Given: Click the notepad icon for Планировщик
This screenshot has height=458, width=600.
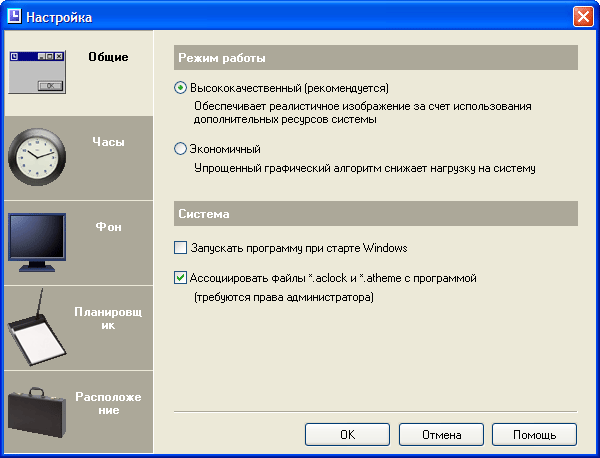Looking at the screenshot, I should pos(37,327).
